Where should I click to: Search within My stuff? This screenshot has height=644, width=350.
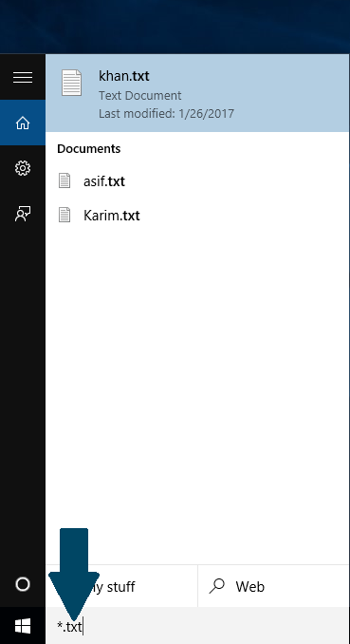pyautogui.click(x=121, y=586)
